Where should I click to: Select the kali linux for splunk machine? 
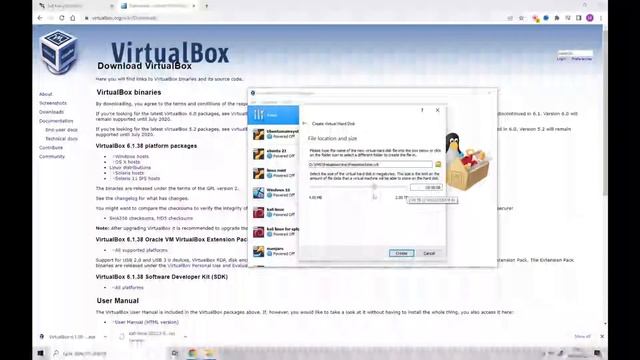click(x=273, y=232)
